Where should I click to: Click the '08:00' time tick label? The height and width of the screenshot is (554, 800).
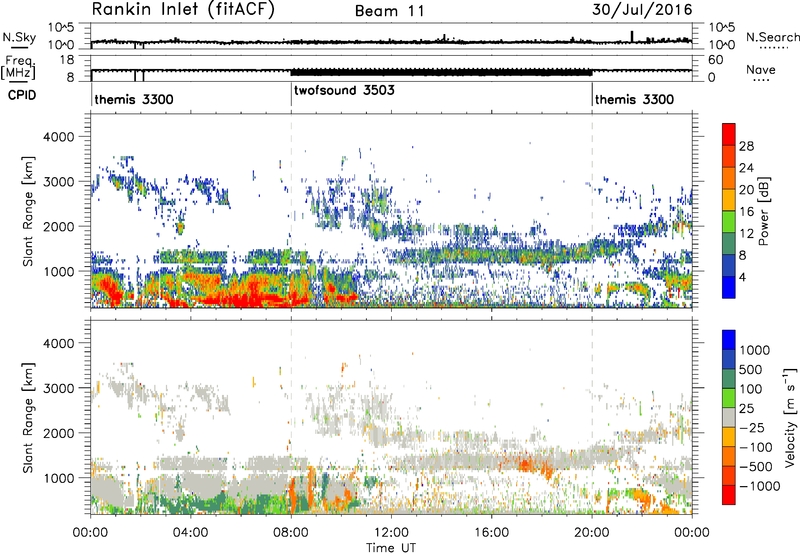[x=291, y=532]
